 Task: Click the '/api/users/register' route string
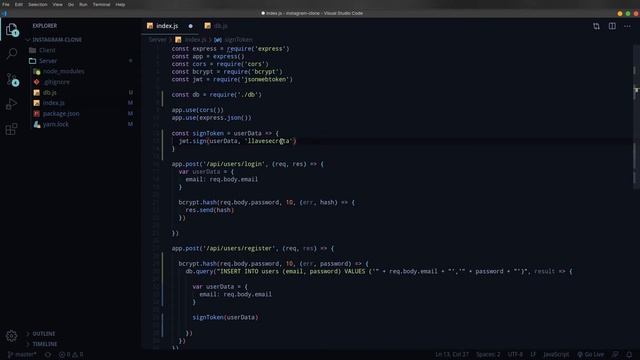239,249
